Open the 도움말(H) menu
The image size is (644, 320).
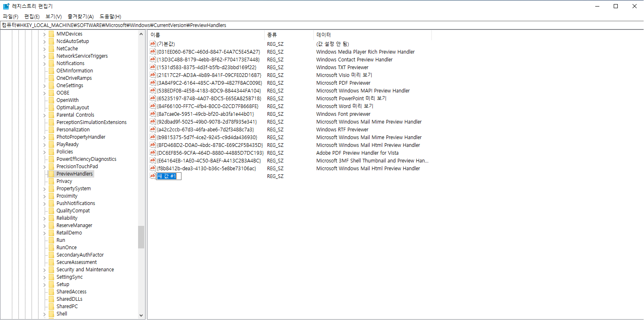110,16
